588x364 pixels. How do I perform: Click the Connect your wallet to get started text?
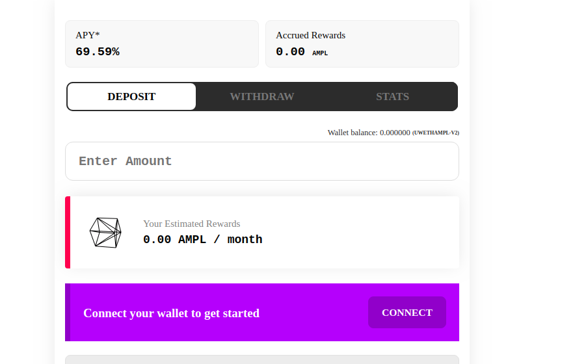[171, 313]
